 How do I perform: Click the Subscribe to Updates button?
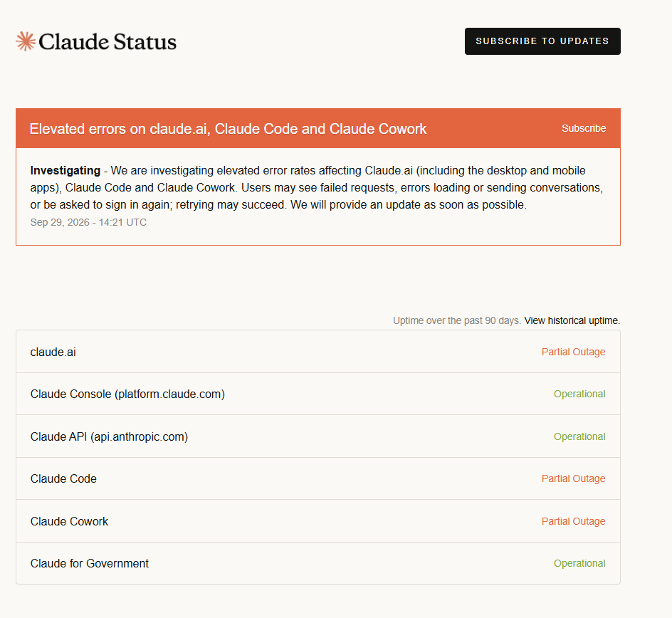pyautogui.click(x=542, y=41)
